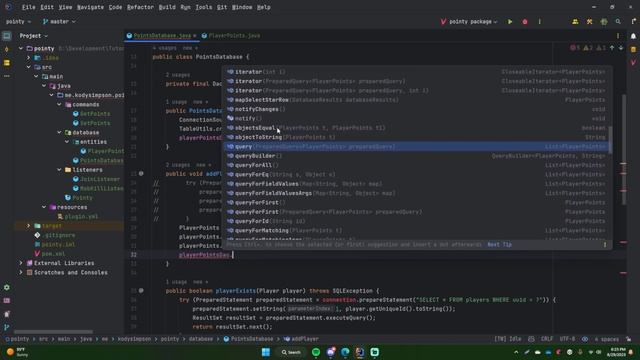Expand the target folder
The width and height of the screenshot is (640, 360).
[29, 226]
